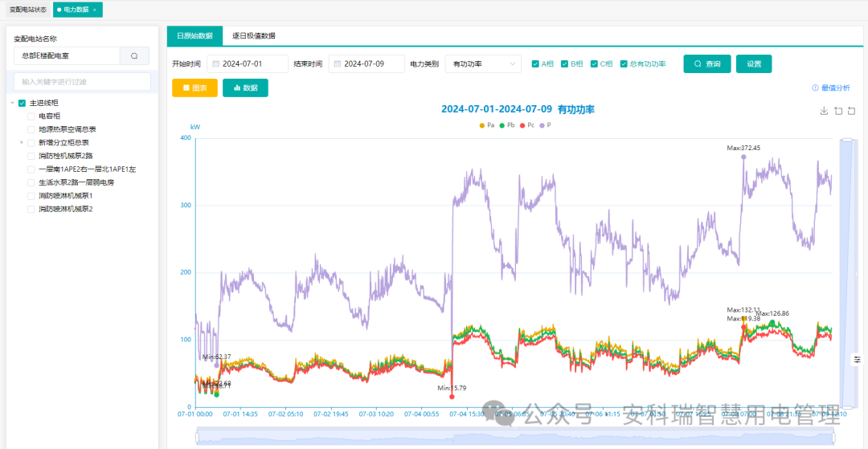
Task: Click the Max:126.86 green marker point
Action: point(772,322)
